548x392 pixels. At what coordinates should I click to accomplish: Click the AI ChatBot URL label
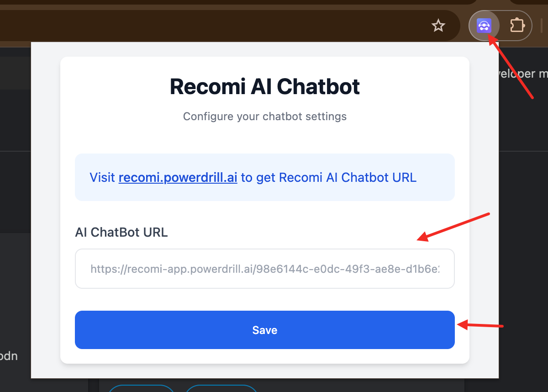pos(121,232)
